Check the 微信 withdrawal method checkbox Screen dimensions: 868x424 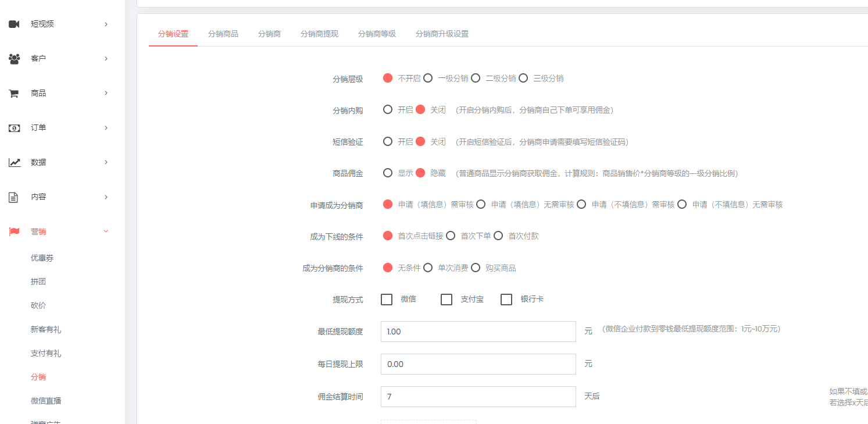tap(387, 300)
